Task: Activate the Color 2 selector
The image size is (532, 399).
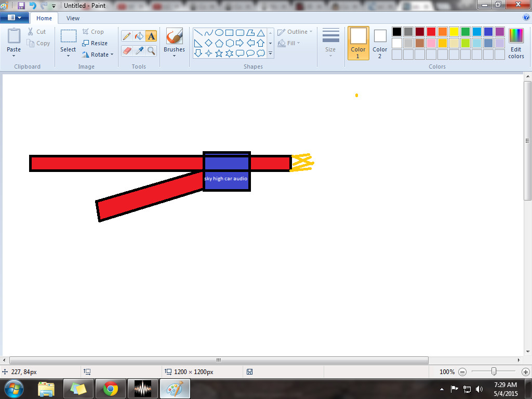Action: [x=380, y=43]
